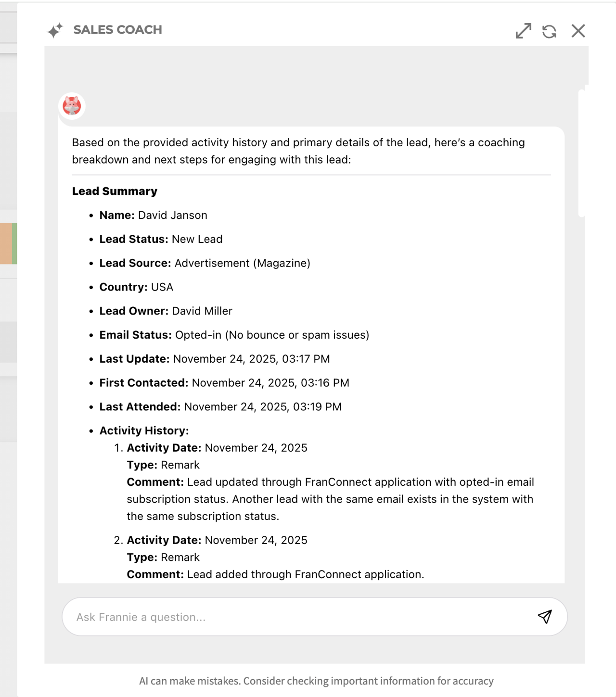Select the Lead Summary heading
Image resolution: width=616 pixels, height=697 pixels.
[115, 191]
